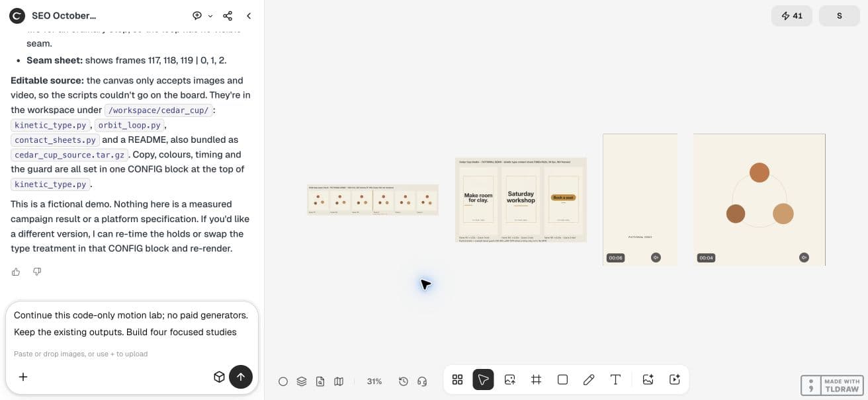
Task: Select the Text tool
Action: (x=615, y=380)
